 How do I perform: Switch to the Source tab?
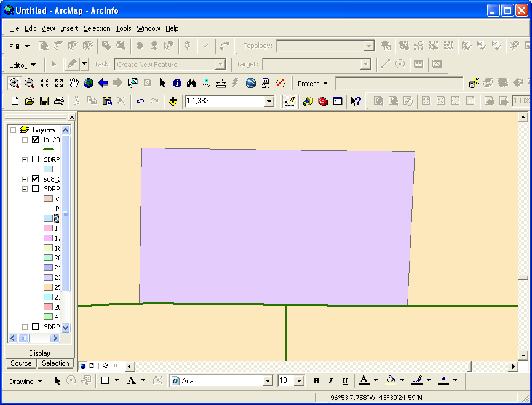(x=21, y=363)
